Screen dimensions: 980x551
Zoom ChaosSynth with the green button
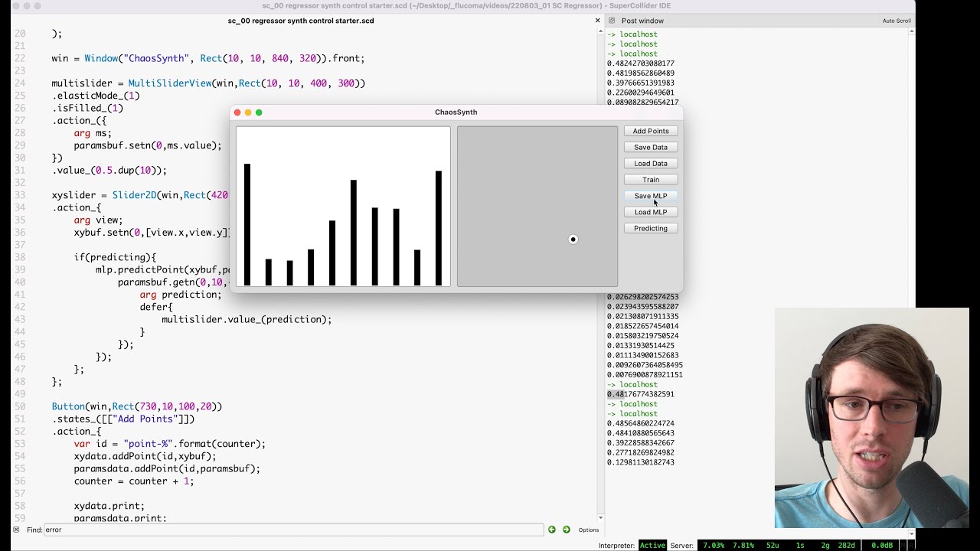259,112
